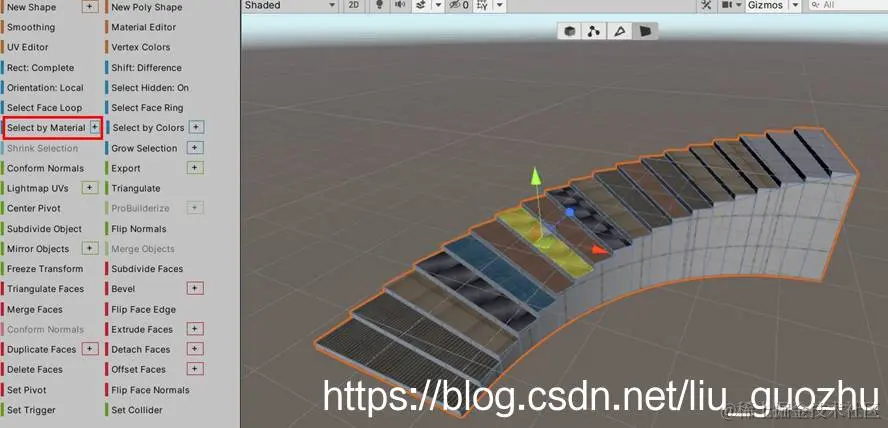The width and height of the screenshot is (888, 428).
Task: Click Flip Normals action
Action: click(139, 229)
